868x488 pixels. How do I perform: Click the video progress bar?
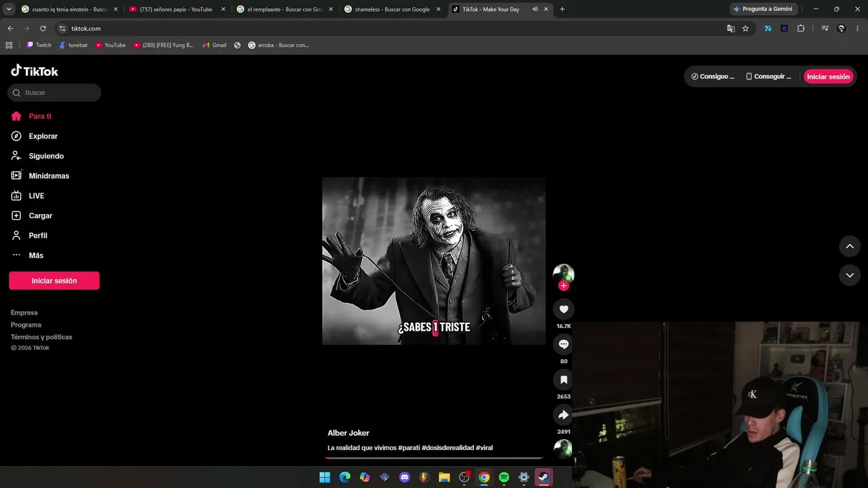[x=434, y=458]
